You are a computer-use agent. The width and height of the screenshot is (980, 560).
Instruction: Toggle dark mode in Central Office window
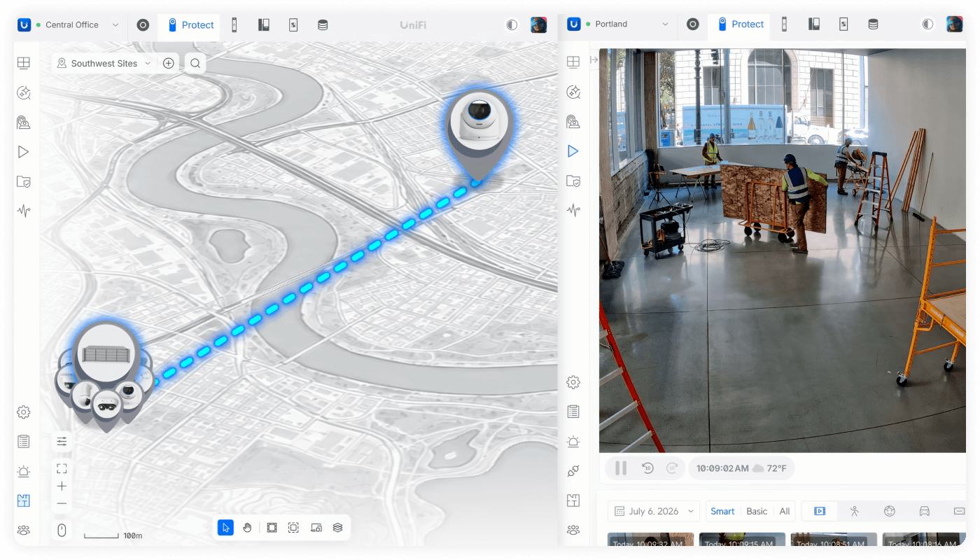(512, 24)
